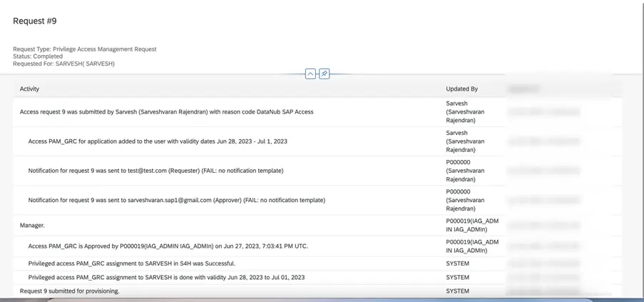Click the Requested For: SARVESH text
This screenshot has width=644, height=302.
pos(63,64)
